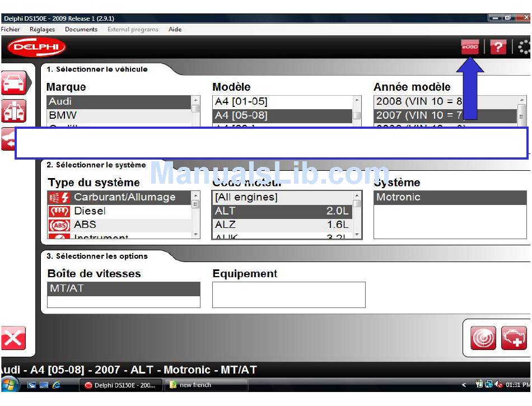Select BMW in the Marque list

coord(119,115)
